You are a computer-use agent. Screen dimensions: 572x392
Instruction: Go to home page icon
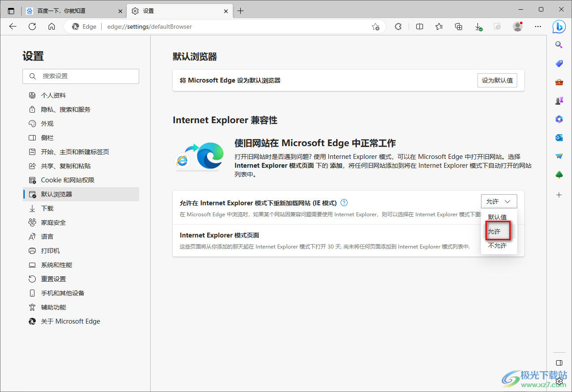click(x=52, y=26)
